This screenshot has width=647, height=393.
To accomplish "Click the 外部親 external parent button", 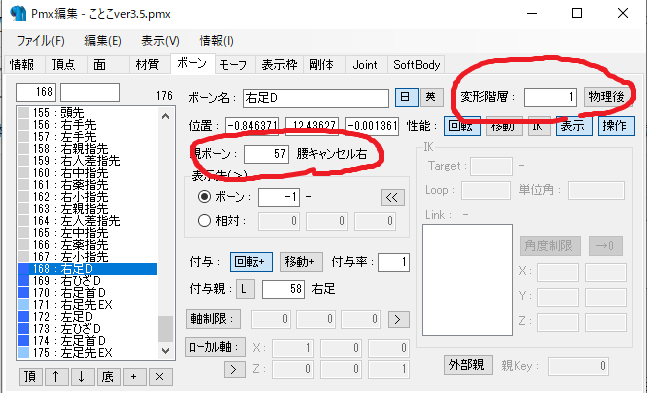I will click(x=468, y=365).
